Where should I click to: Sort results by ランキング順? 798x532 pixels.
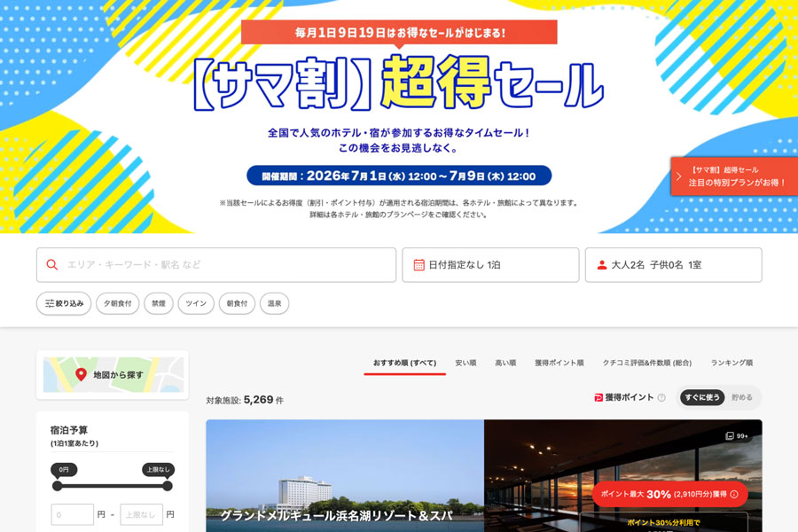[731, 363]
